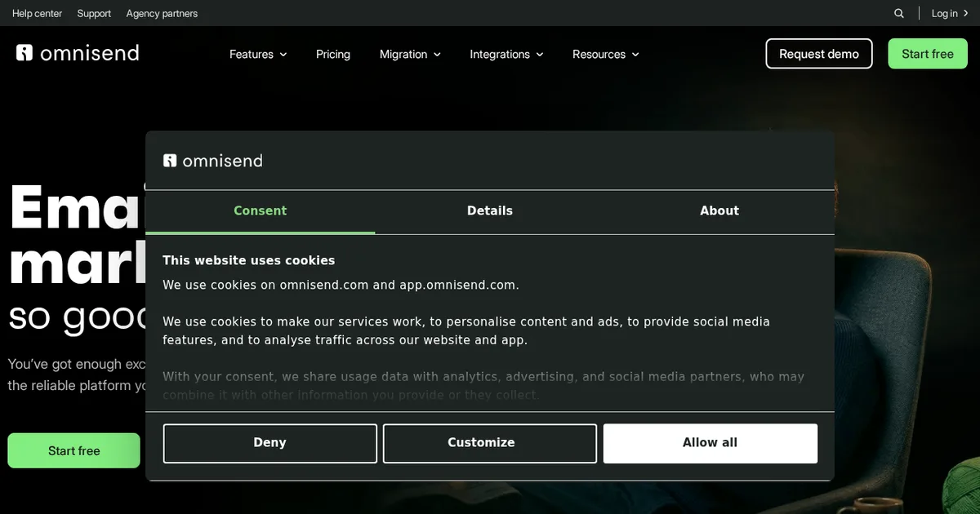980x514 pixels.
Task: Switch to the Consent tab
Action: [x=260, y=210]
